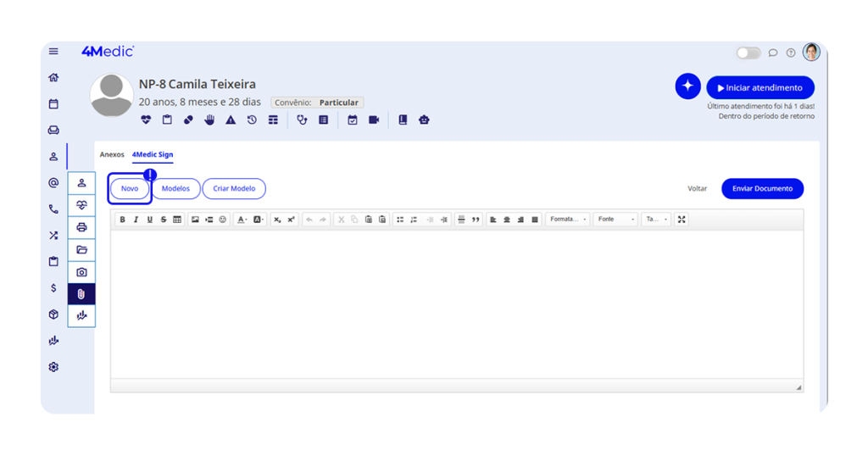The image size is (868, 456).
Task: Open the Formatação dropdown
Action: pyautogui.click(x=568, y=220)
